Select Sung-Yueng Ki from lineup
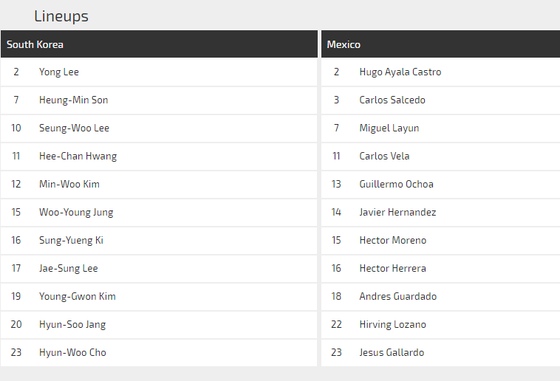 click(x=159, y=240)
